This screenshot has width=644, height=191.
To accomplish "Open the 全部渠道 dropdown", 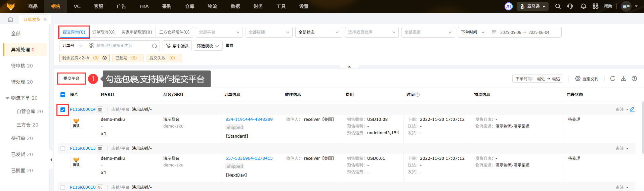I will pyautogui.click(x=428, y=32).
